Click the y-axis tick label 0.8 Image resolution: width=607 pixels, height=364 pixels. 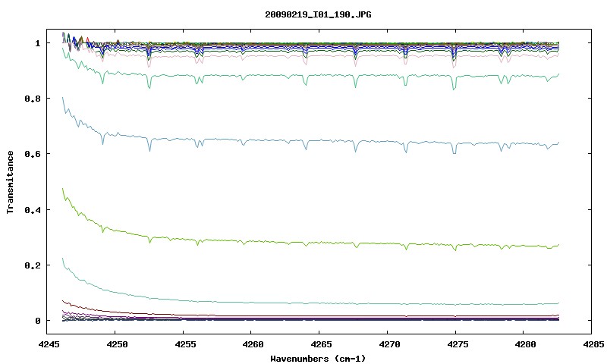click(x=33, y=99)
